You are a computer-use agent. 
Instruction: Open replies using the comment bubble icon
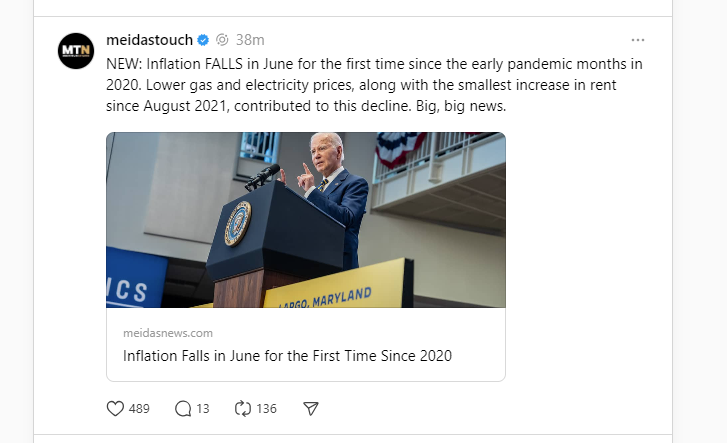click(182, 408)
